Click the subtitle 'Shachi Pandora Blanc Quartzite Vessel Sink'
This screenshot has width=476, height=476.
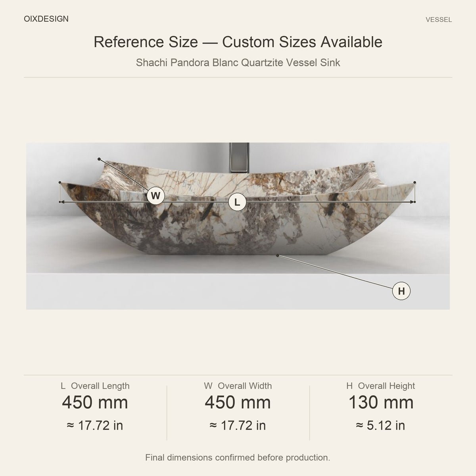238,63
